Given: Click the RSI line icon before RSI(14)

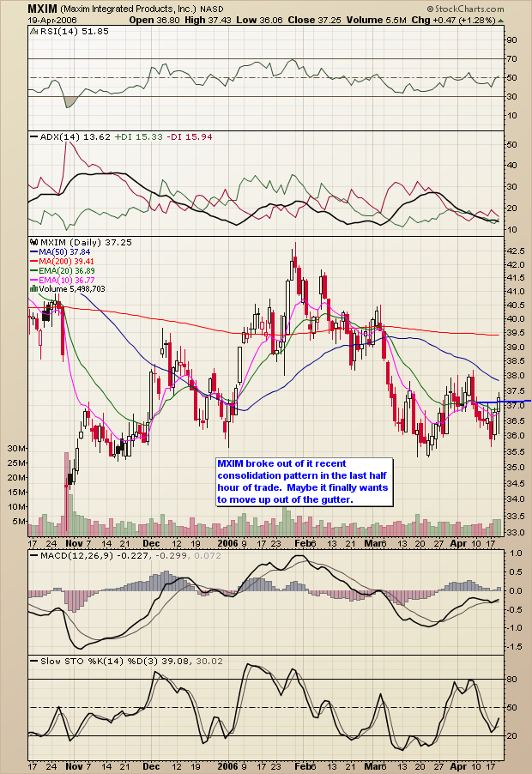Looking at the screenshot, I should pos(34,31).
